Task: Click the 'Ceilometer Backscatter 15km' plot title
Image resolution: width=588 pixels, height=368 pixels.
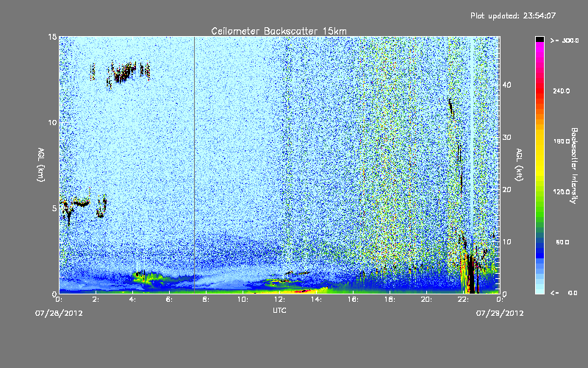Action: point(279,31)
